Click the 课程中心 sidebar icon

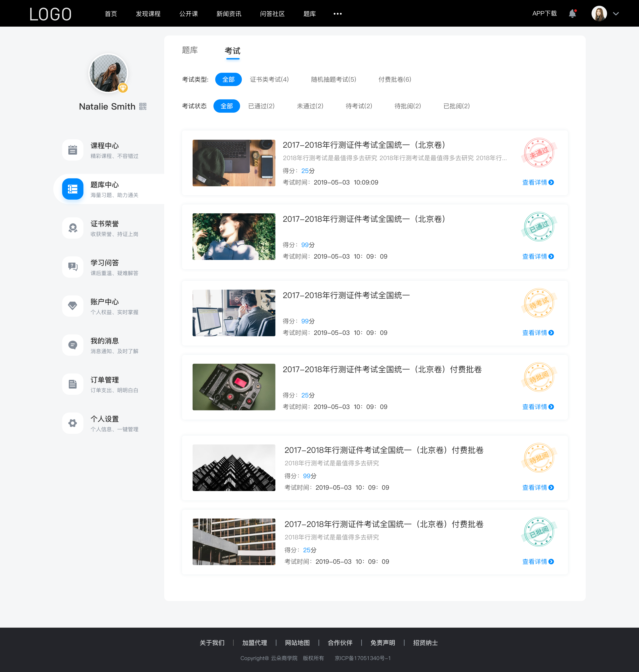coord(73,150)
